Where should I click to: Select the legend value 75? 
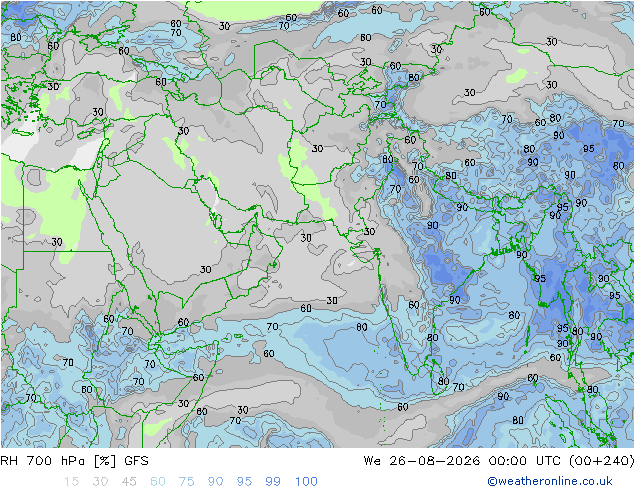click(x=186, y=481)
